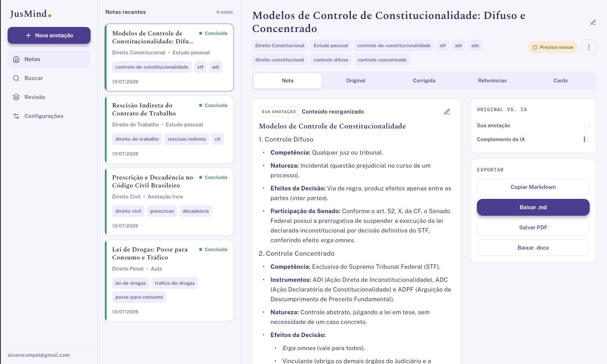Open the Lei de Drogas note card

[169, 281]
